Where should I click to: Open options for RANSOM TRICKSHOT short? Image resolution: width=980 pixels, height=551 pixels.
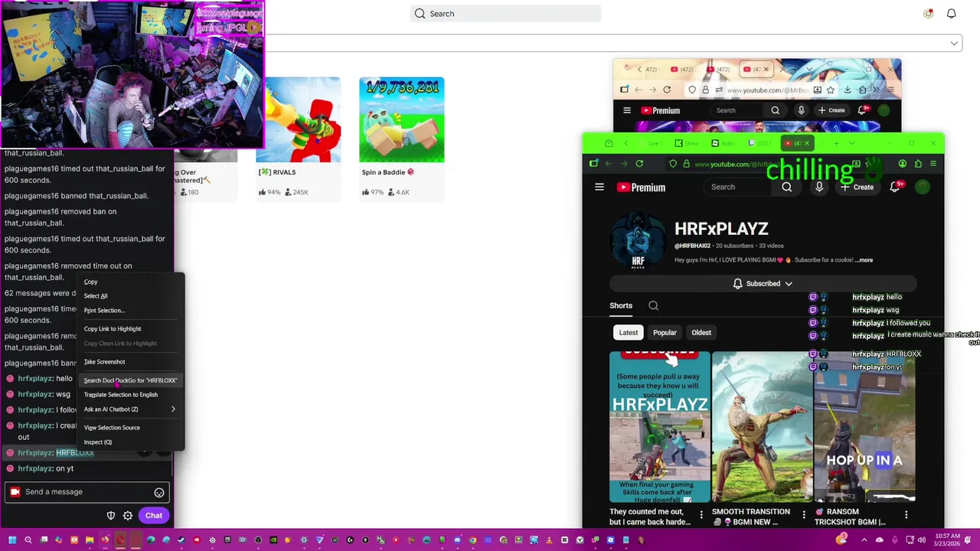906,516
